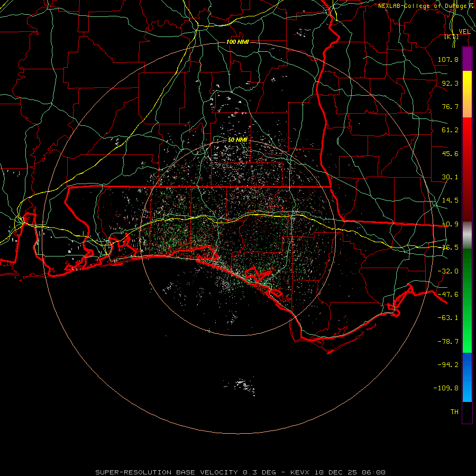
Task: Click the 76.7 value on velocity scale
Action: coord(450,106)
